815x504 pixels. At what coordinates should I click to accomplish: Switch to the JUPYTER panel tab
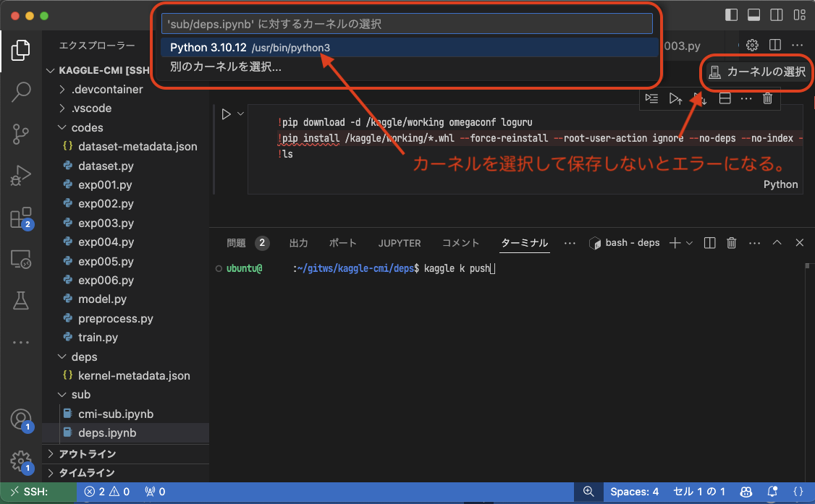[399, 243]
